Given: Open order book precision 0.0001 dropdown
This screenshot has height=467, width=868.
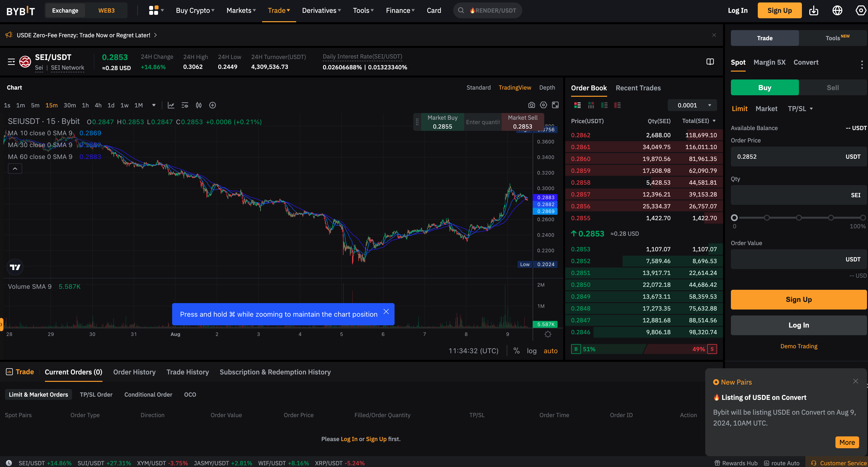Looking at the screenshot, I should [692, 105].
